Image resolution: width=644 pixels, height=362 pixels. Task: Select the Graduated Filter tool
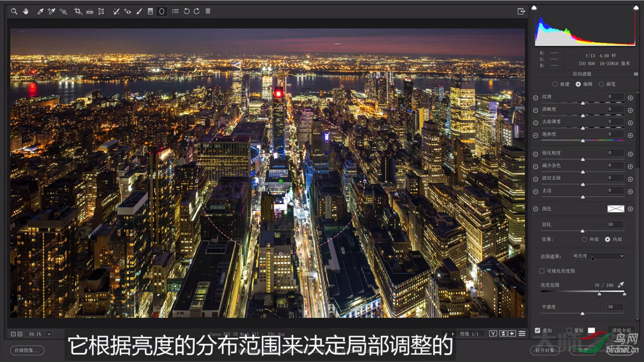[150, 11]
